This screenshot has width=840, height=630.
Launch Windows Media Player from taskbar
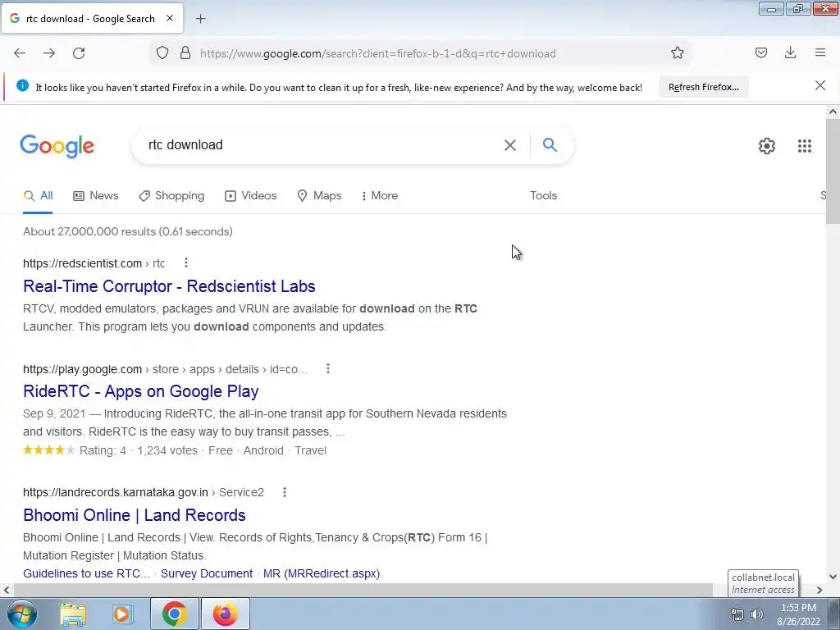(122, 614)
